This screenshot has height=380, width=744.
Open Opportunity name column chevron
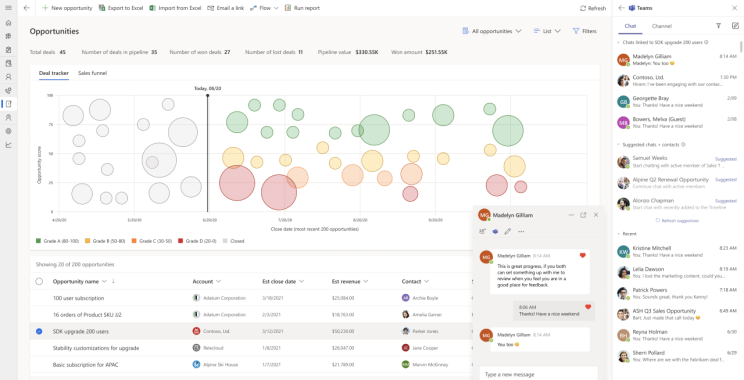click(x=104, y=281)
